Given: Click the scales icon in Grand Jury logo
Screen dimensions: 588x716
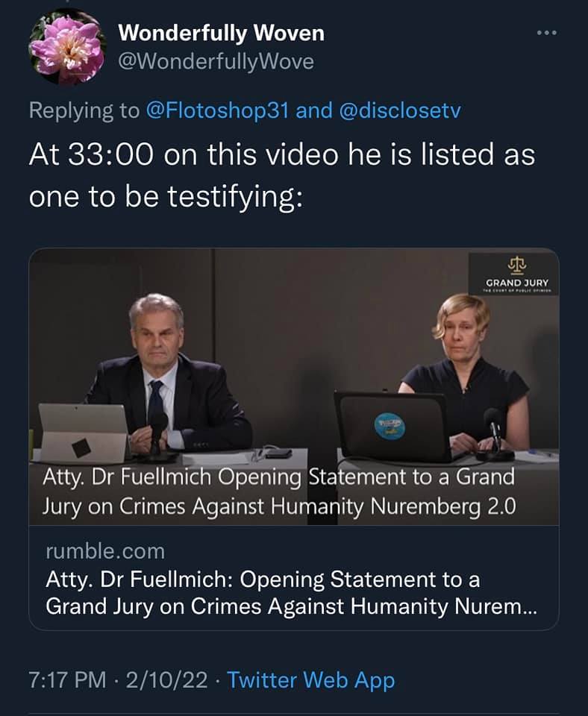Looking at the screenshot, I should pos(516,264).
